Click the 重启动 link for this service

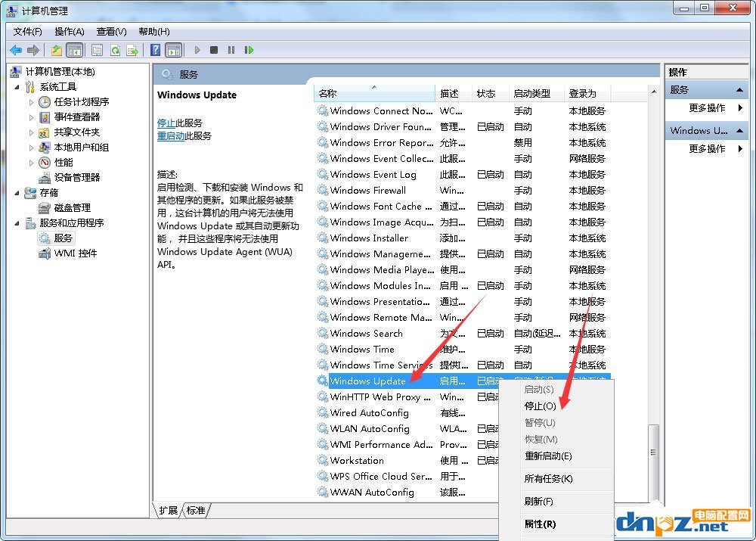(171, 136)
